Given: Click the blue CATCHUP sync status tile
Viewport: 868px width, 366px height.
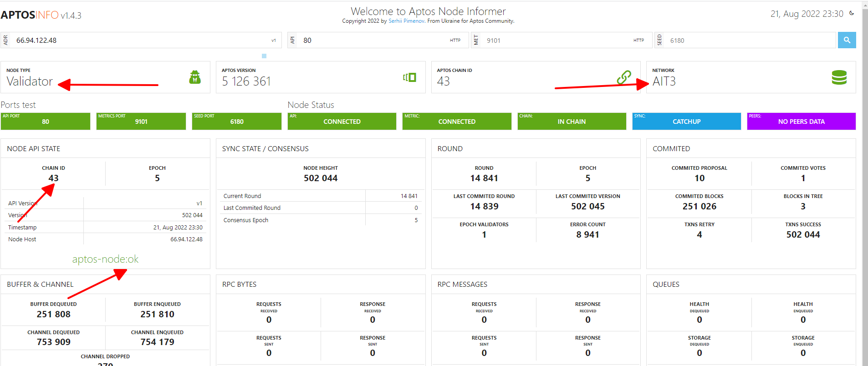Looking at the screenshot, I should click(x=686, y=122).
